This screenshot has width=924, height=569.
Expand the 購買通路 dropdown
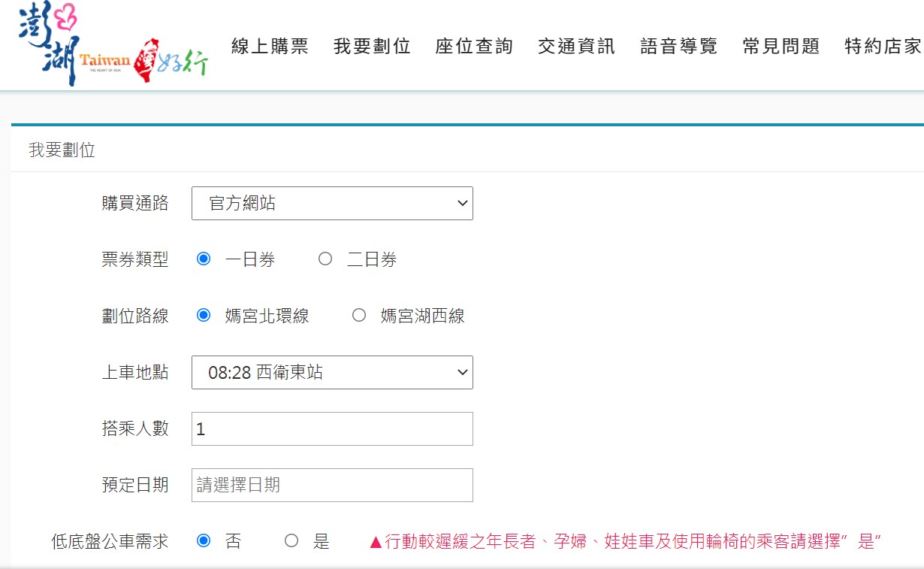(332, 204)
